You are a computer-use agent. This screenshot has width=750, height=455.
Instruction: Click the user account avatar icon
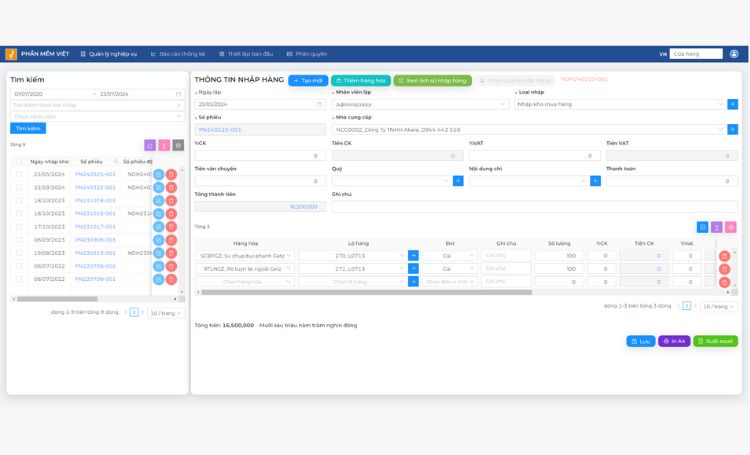(x=734, y=54)
